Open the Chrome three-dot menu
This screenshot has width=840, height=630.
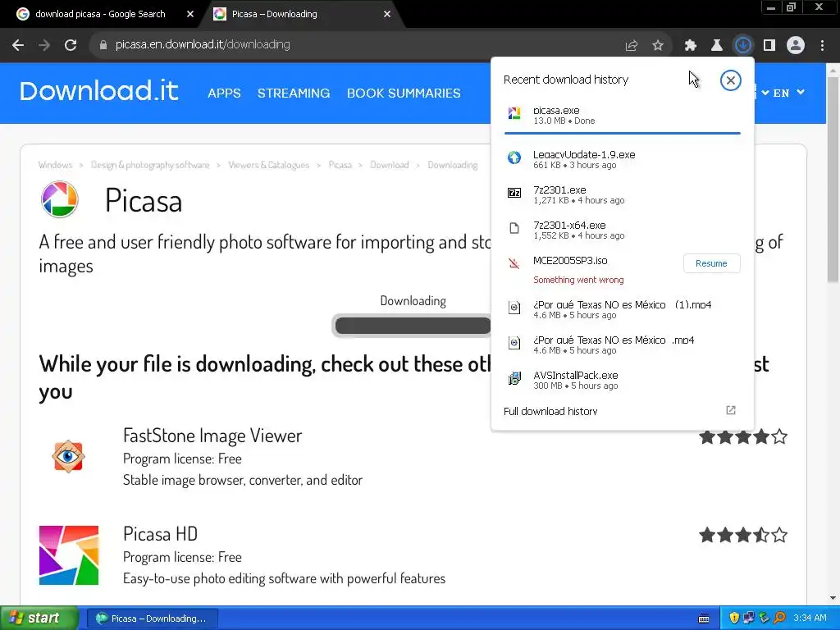[x=822, y=46]
